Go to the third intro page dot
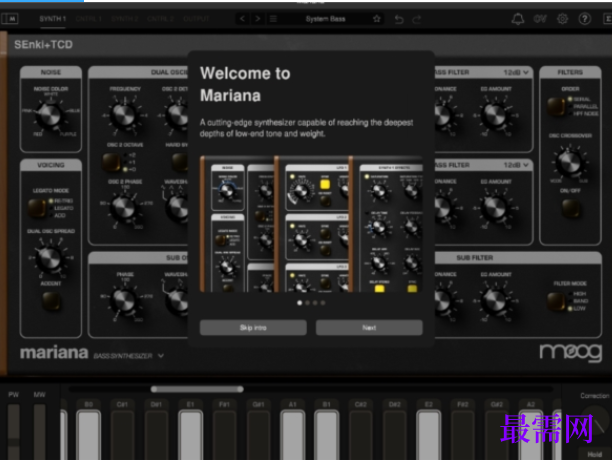 (x=315, y=303)
